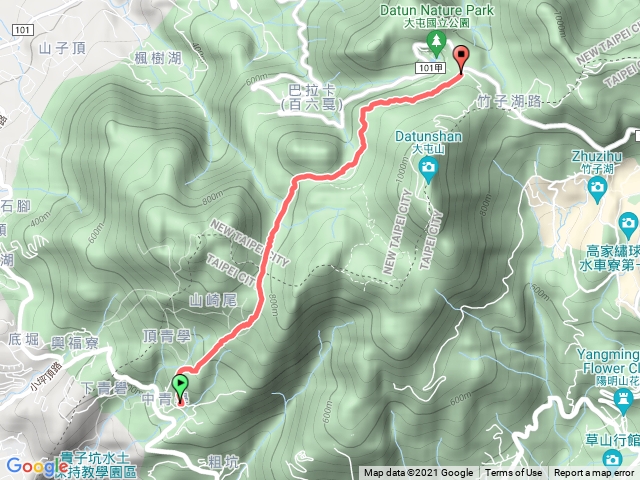Select the Datun Nature Park tree icon
The height and width of the screenshot is (480, 640).
[436, 44]
